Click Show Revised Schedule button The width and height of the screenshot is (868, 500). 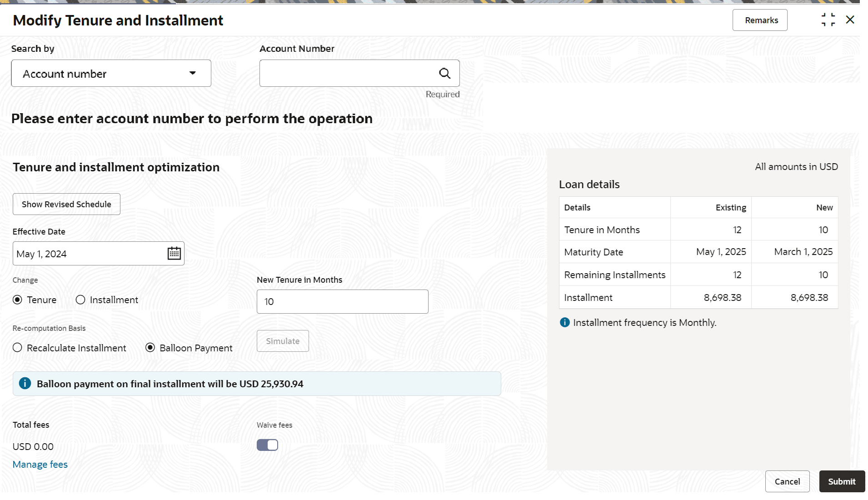point(66,204)
